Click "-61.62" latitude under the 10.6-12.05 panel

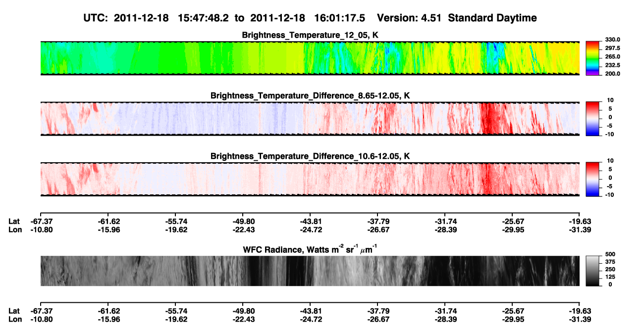pos(108,221)
